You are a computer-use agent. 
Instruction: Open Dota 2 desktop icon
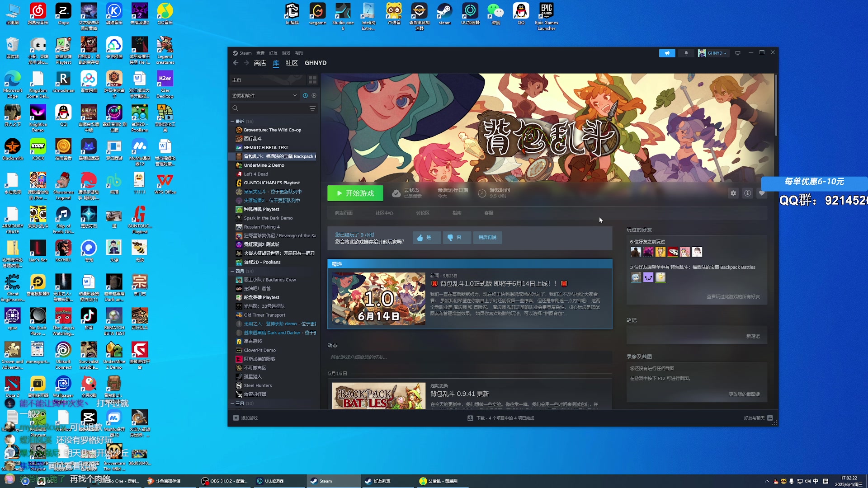coord(12,386)
